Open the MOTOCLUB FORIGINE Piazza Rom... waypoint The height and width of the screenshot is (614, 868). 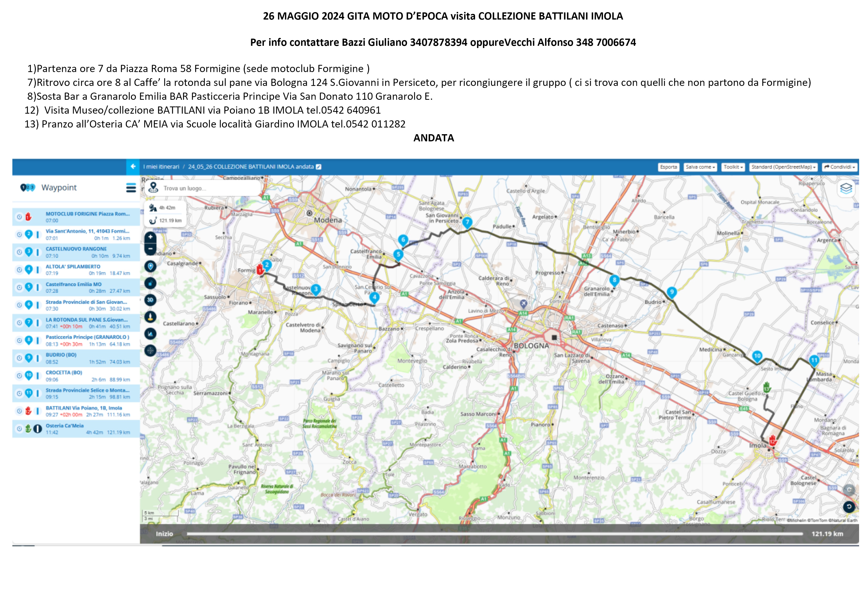click(x=88, y=214)
